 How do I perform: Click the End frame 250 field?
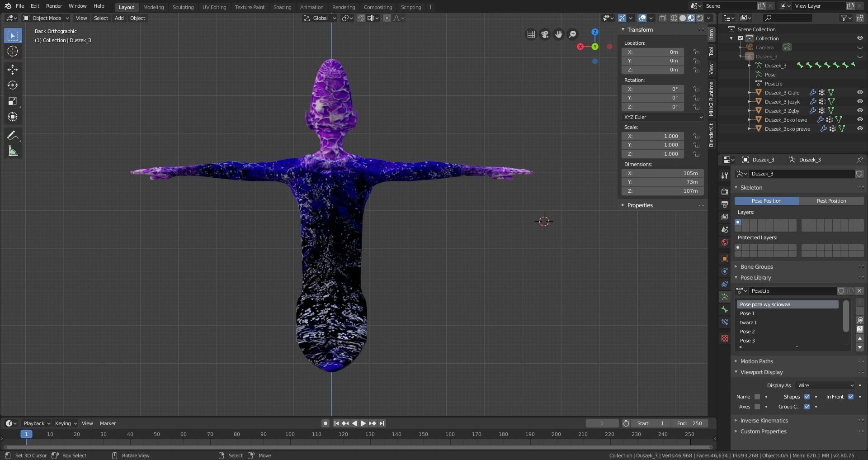tap(690, 423)
